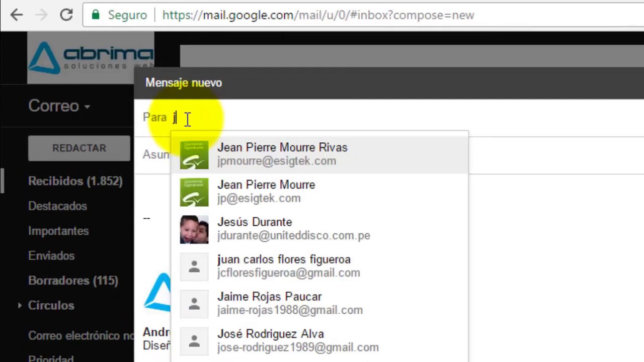Click Jean Pierre Mourre Rivas's contact avatar

click(194, 154)
